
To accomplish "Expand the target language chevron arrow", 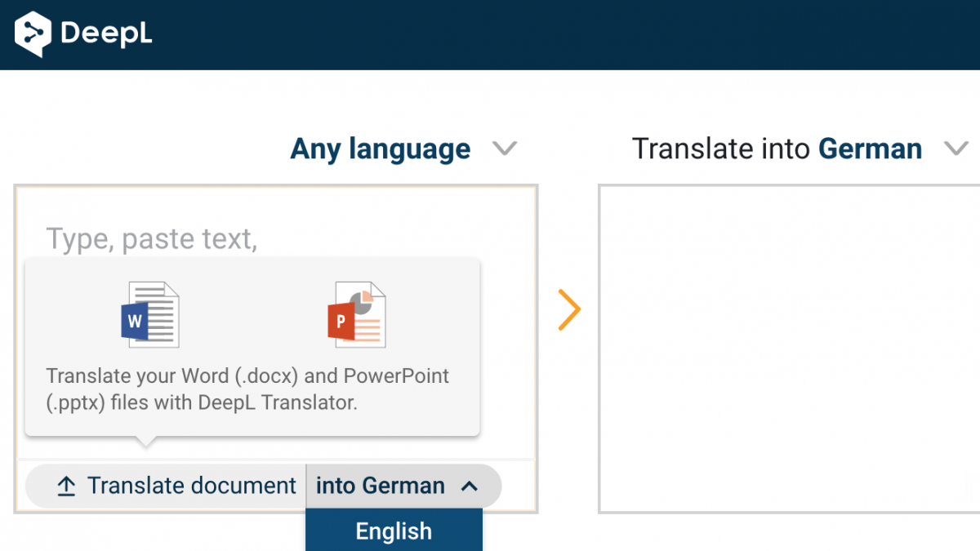I will click(x=955, y=149).
